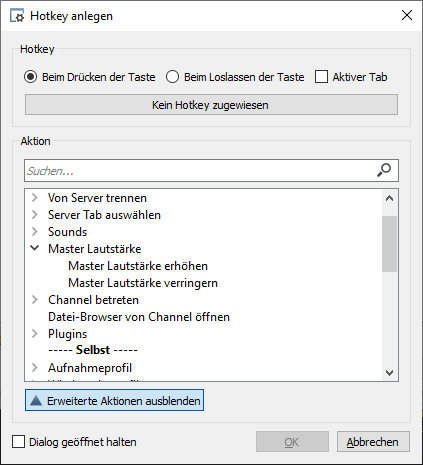Click the triangle icon on Erweiterte Aktionen
Screen dimensions: 423x465
point(36,400)
